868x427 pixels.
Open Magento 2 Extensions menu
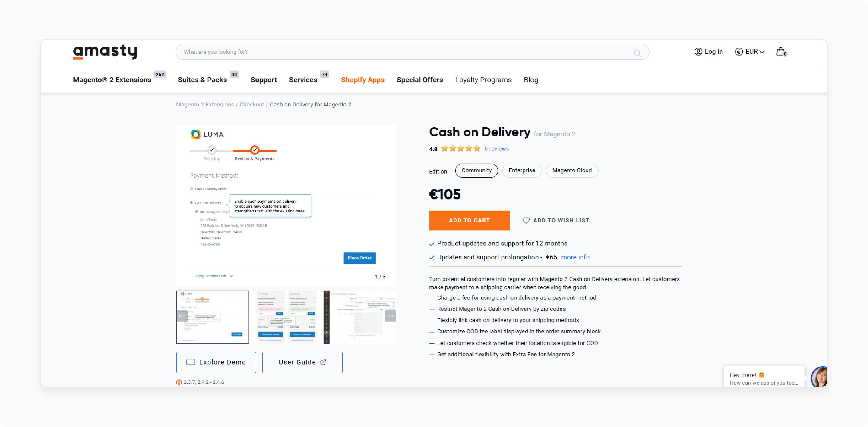112,80
